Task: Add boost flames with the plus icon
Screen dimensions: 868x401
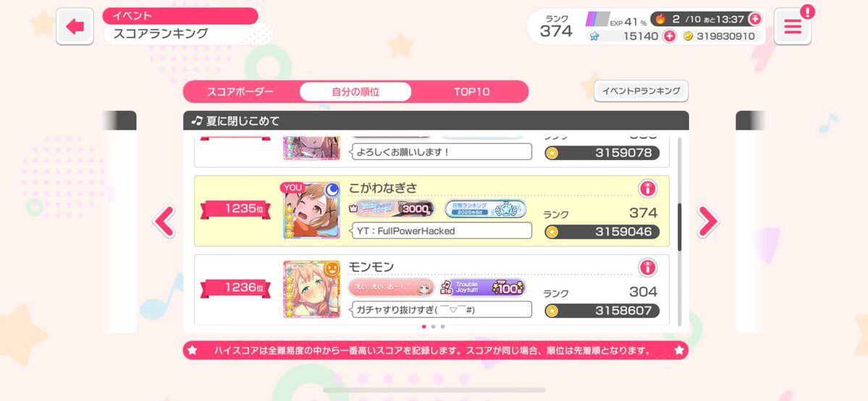Action: (754, 19)
